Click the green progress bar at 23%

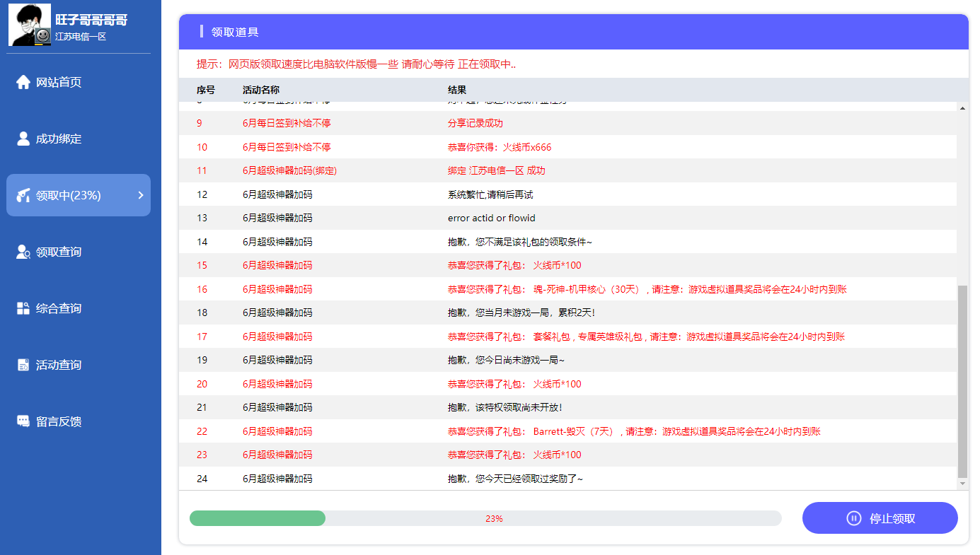click(258, 518)
